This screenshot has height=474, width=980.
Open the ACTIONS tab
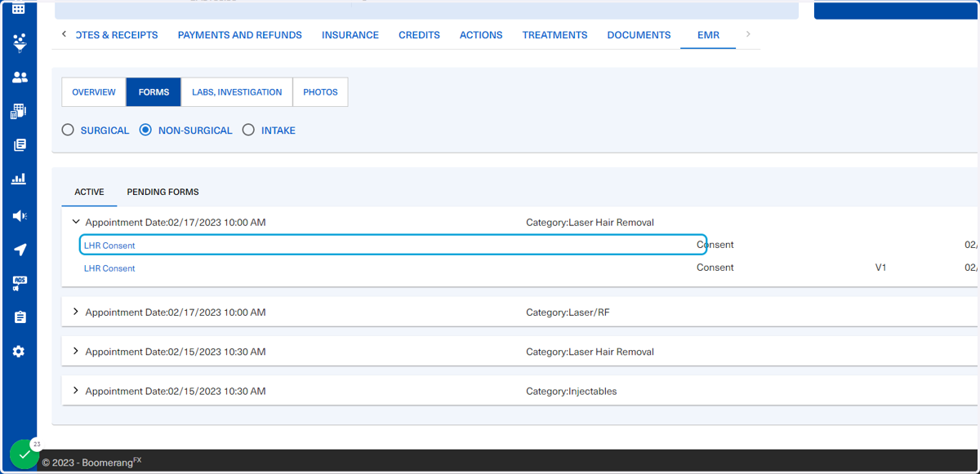[x=481, y=35]
